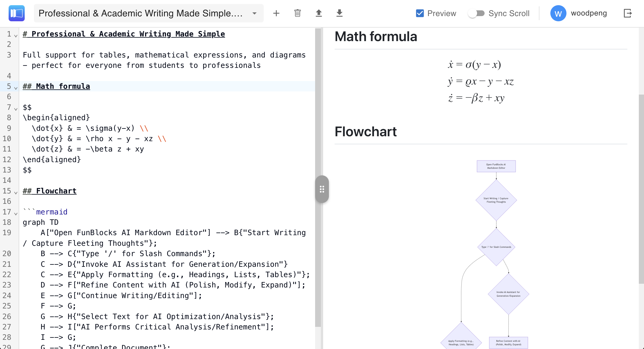Viewport: 644px width, 349px height.
Task: Collapse the math block fold at line 7
Action: pyautogui.click(x=16, y=109)
